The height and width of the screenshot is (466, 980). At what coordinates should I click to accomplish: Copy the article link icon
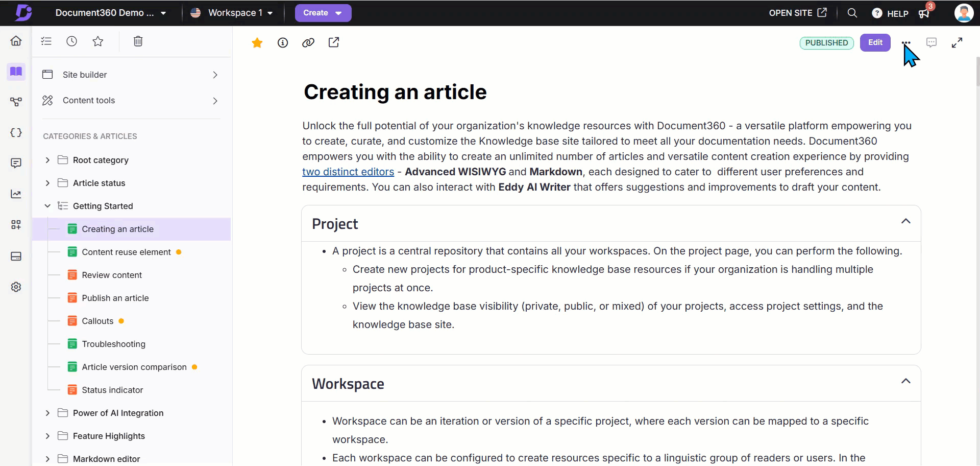[308, 42]
